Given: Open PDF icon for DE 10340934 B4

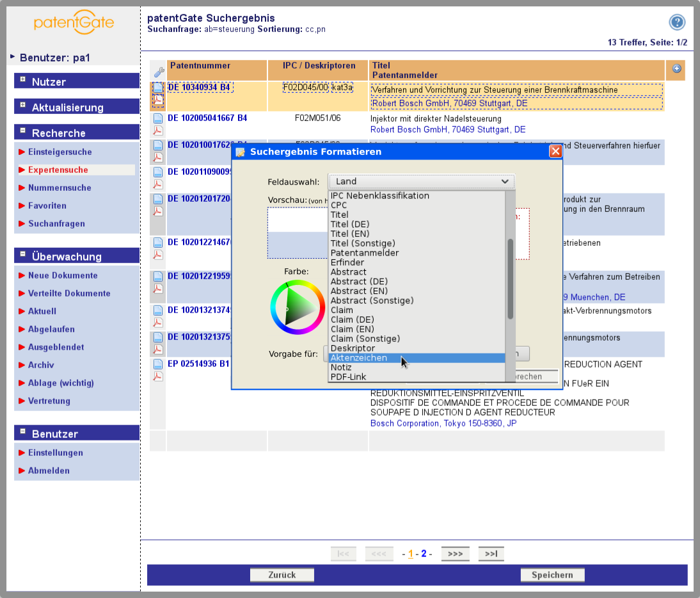Looking at the screenshot, I should 158,100.
